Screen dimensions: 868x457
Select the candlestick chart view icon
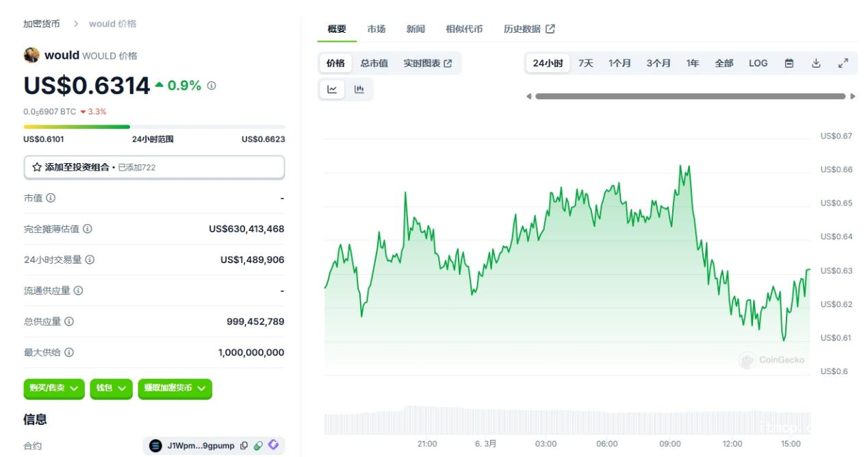pos(359,89)
